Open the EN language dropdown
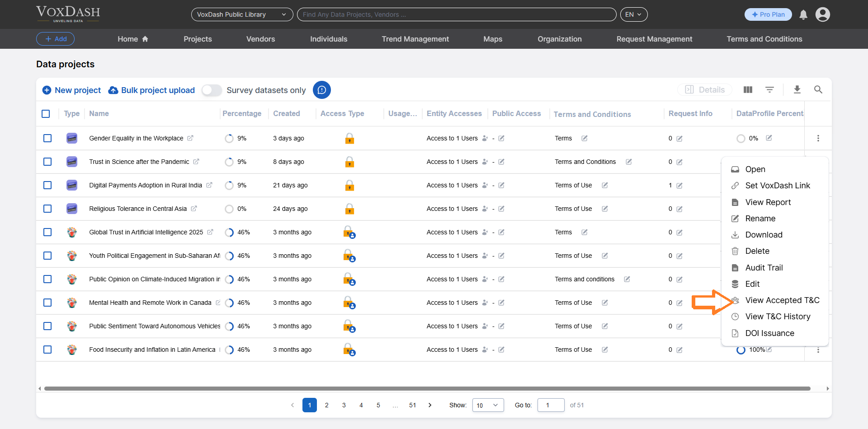 coord(633,14)
